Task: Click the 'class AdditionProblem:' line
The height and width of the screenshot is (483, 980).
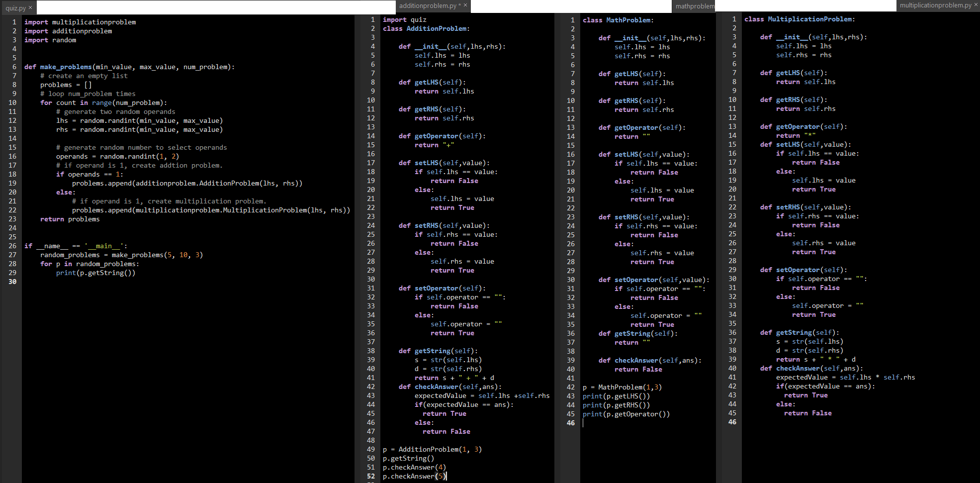Action: (x=427, y=28)
